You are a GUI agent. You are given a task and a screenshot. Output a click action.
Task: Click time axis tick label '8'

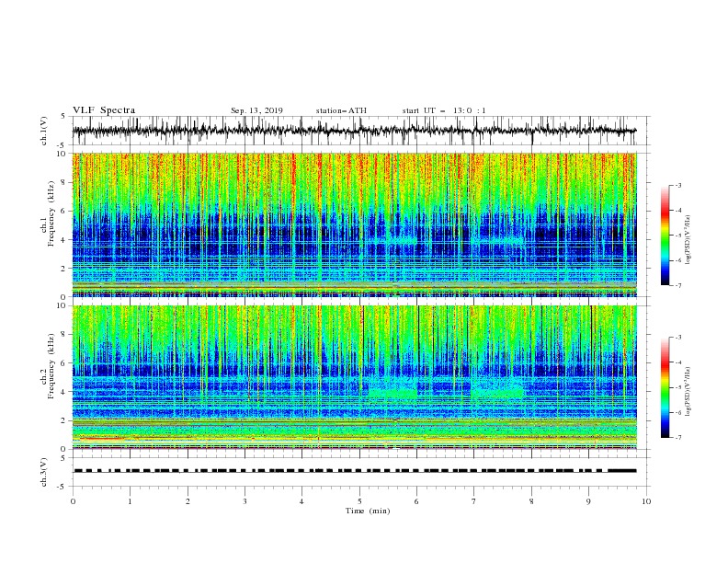tap(531, 501)
